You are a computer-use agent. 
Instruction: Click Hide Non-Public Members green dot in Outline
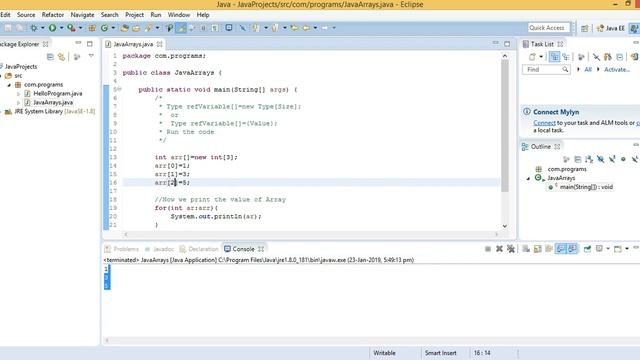(x=623, y=159)
